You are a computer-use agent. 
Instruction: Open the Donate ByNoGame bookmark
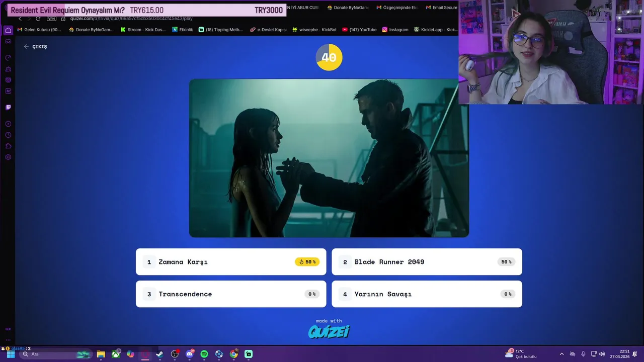coord(91,30)
